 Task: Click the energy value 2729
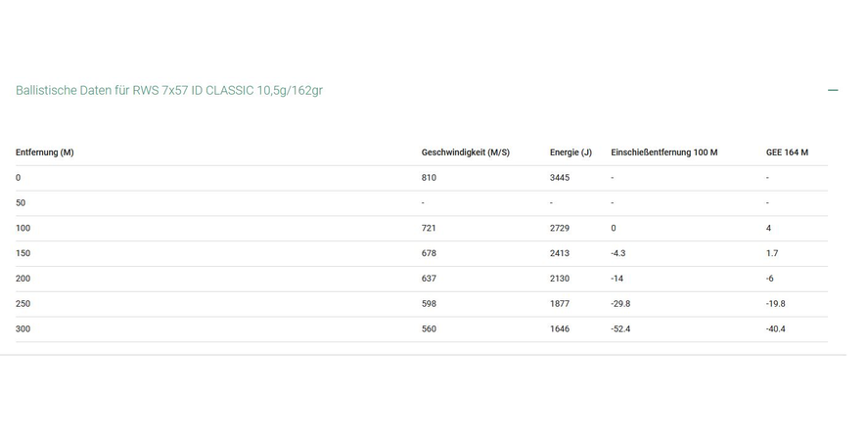pyautogui.click(x=560, y=228)
